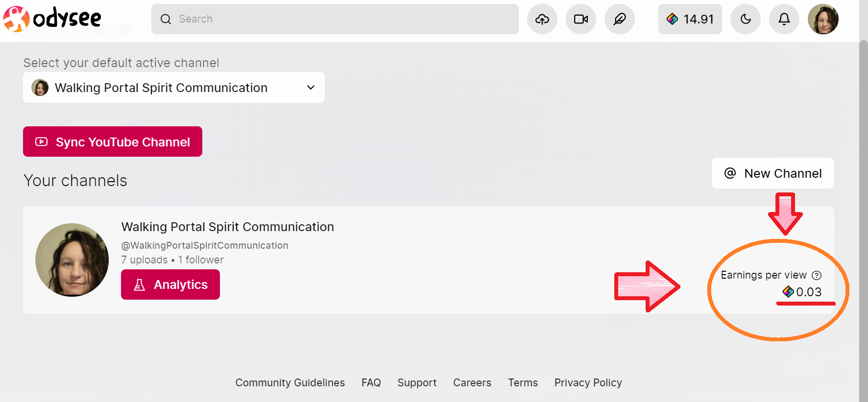Screen dimensions: 868x402
Task: Create a New Channel
Action: (x=773, y=173)
